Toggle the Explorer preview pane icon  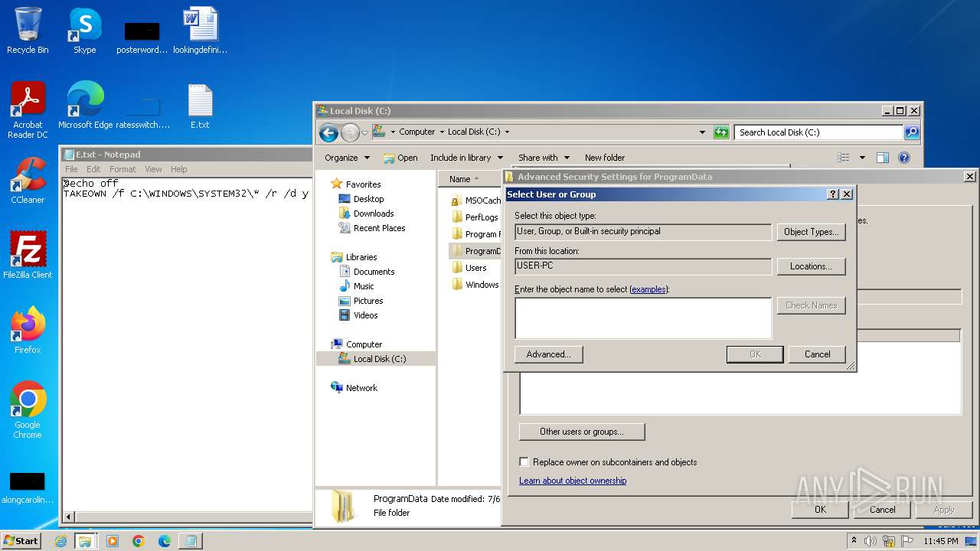pyautogui.click(x=882, y=158)
